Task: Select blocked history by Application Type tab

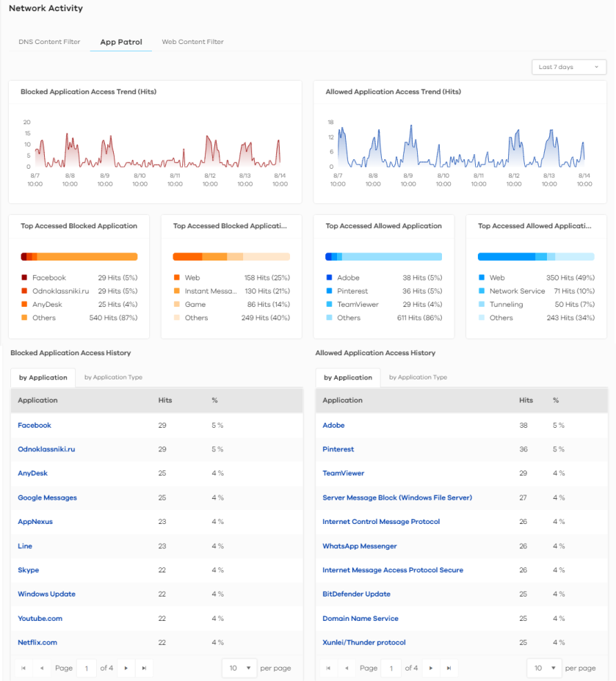Action: tap(113, 377)
